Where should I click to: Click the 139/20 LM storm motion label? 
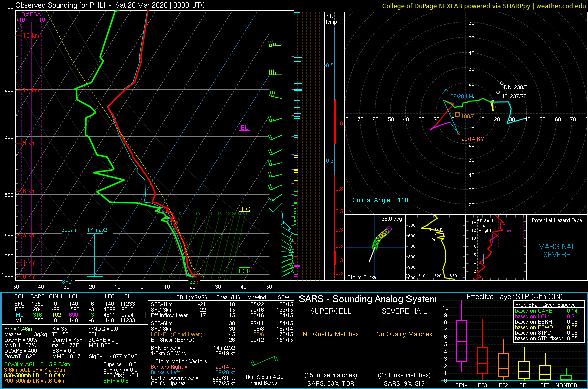tap(461, 97)
